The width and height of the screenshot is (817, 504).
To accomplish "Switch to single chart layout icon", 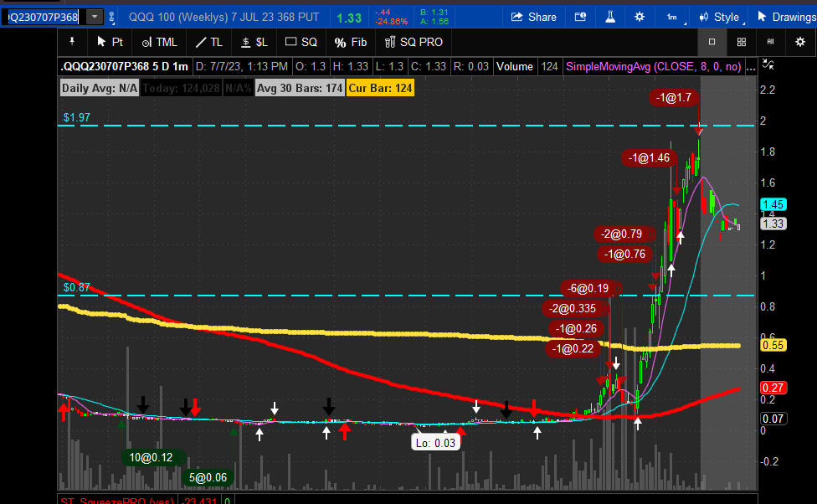I will coord(712,42).
